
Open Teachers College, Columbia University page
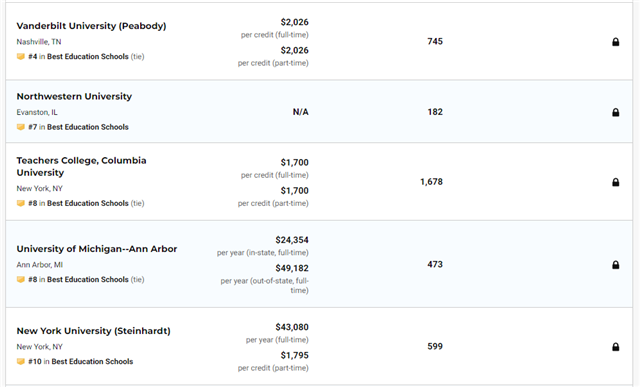point(81,167)
